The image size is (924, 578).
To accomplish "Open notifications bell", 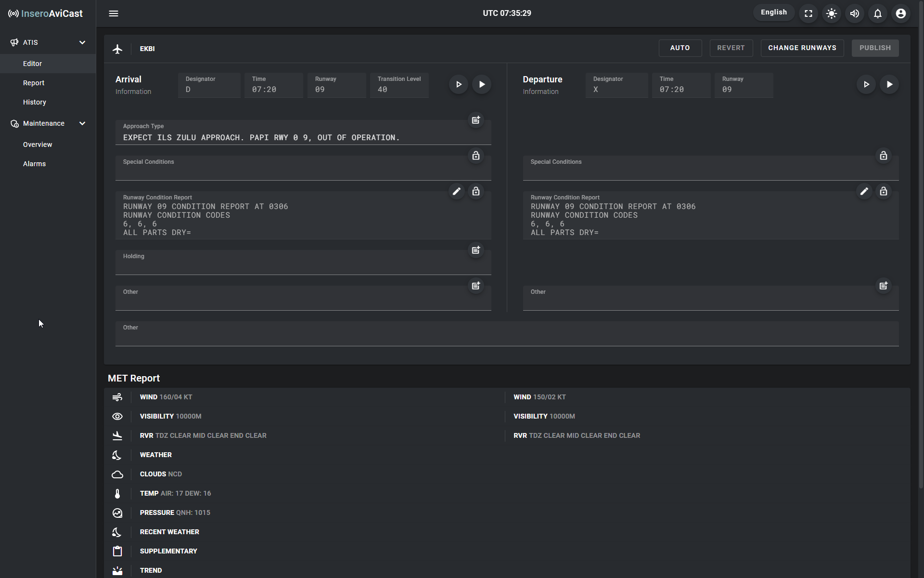I will [878, 13].
